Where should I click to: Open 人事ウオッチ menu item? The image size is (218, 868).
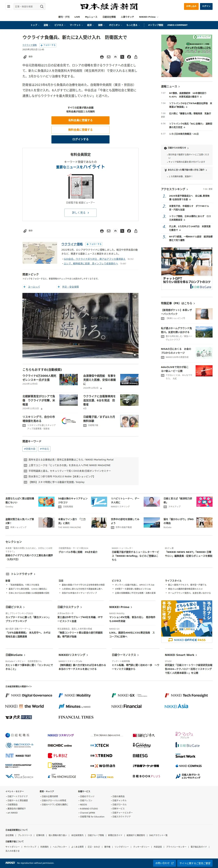pos(127,17)
